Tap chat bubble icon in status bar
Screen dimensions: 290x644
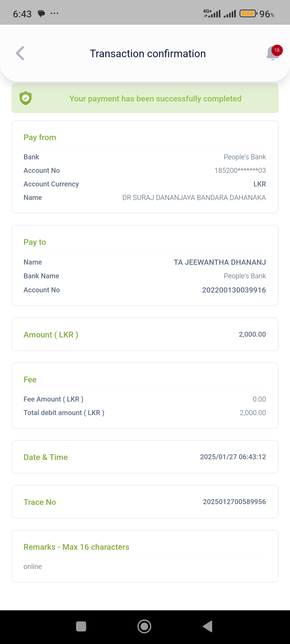tap(41, 14)
